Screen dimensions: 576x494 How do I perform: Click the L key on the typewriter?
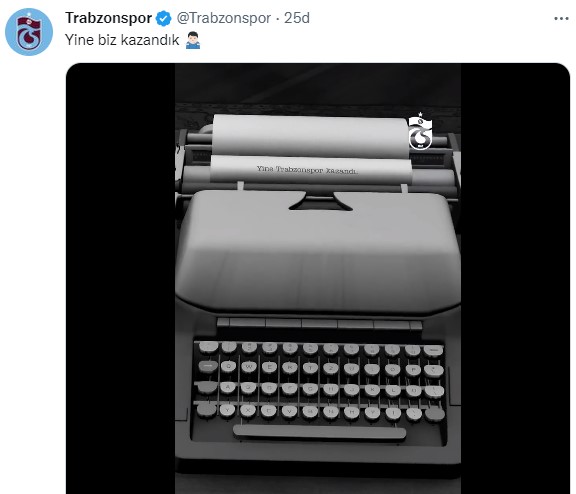coord(393,390)
